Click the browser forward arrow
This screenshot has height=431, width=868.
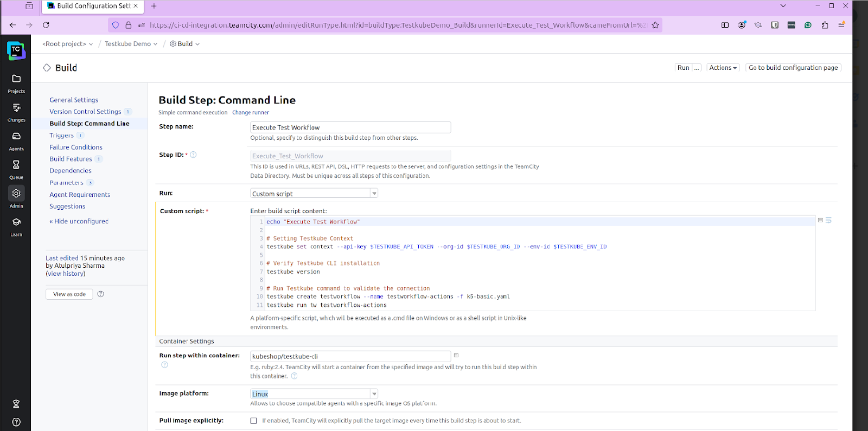pos(29,25)
